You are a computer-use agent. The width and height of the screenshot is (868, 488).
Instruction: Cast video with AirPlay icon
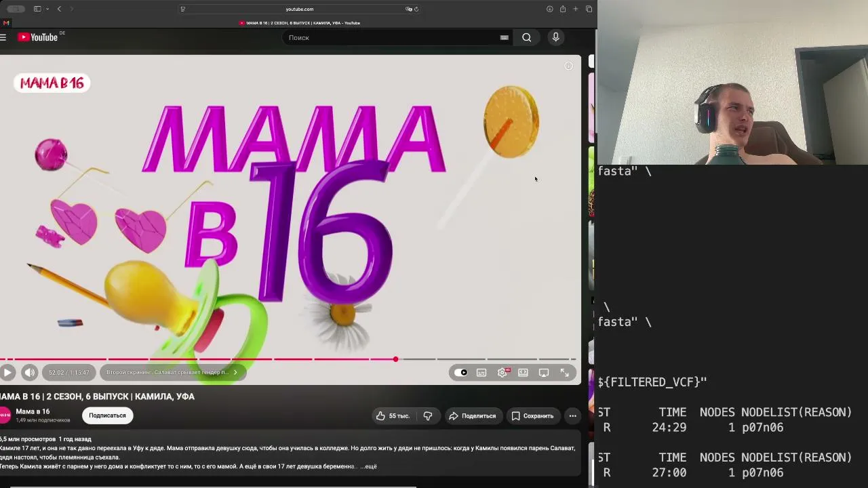544,372
